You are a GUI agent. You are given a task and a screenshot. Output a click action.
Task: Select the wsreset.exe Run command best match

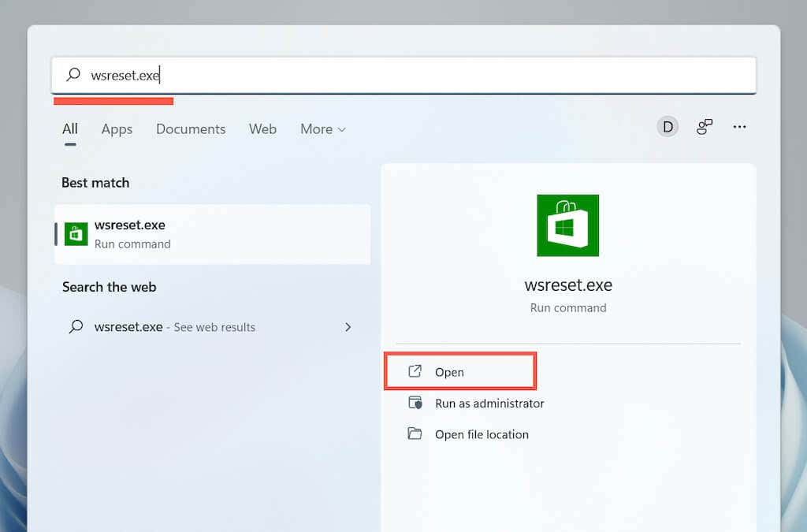(213, 235)
